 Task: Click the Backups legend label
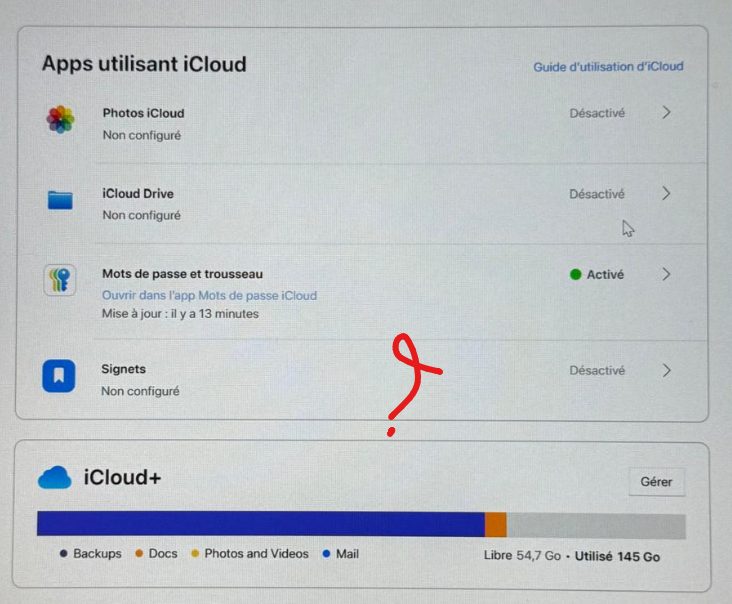tap(97, 554)
